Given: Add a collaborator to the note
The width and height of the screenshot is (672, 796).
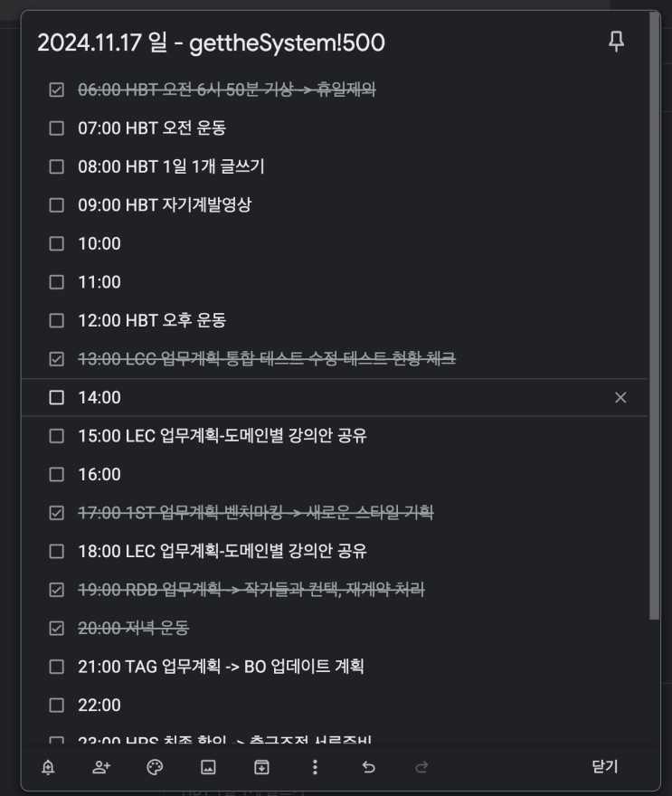Looking at the screenshot, I should pyautogui.click(x=101, y=767).
